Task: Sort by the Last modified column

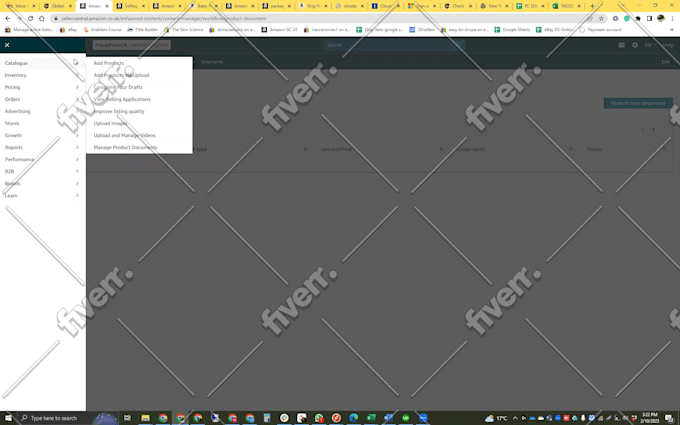Action: pos(336,149)
